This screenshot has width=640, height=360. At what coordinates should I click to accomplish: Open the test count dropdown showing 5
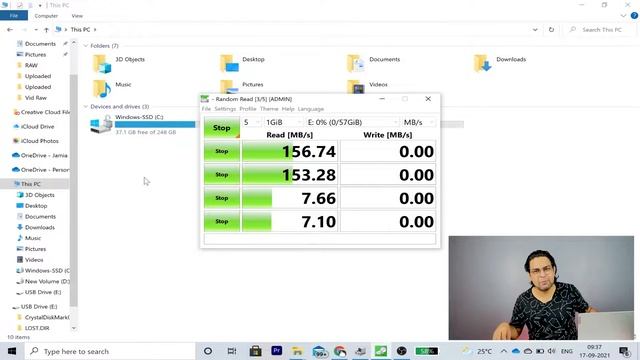(x=251, y=122)
